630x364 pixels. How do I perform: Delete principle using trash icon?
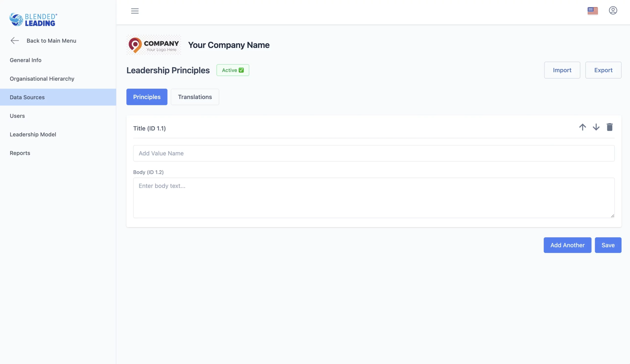coord(610,127)
